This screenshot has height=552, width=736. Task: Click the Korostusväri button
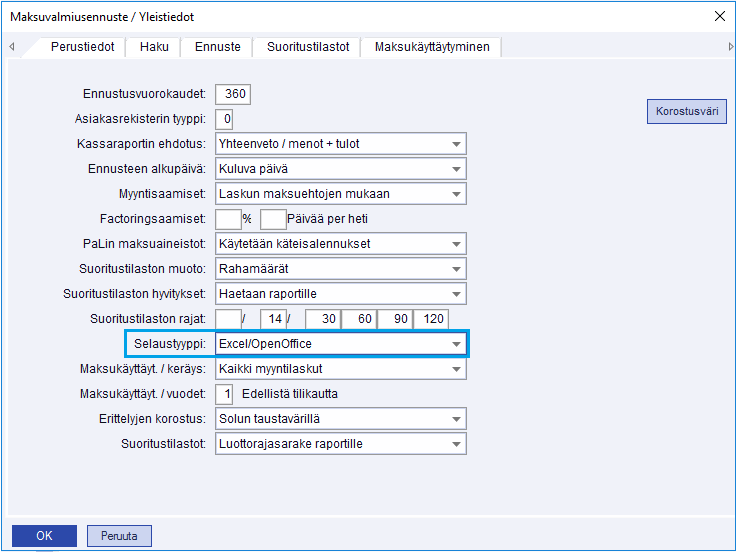coord(686,112)
